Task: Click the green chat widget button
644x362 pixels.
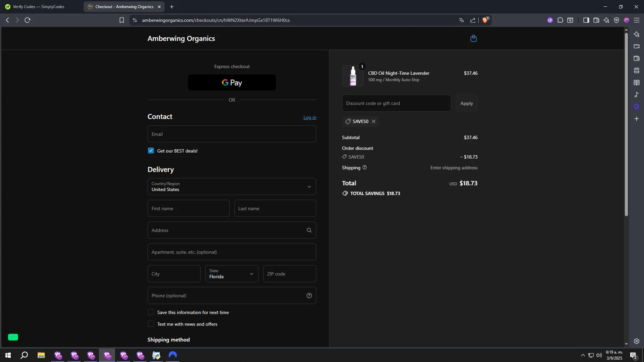Action: (13, 337)
